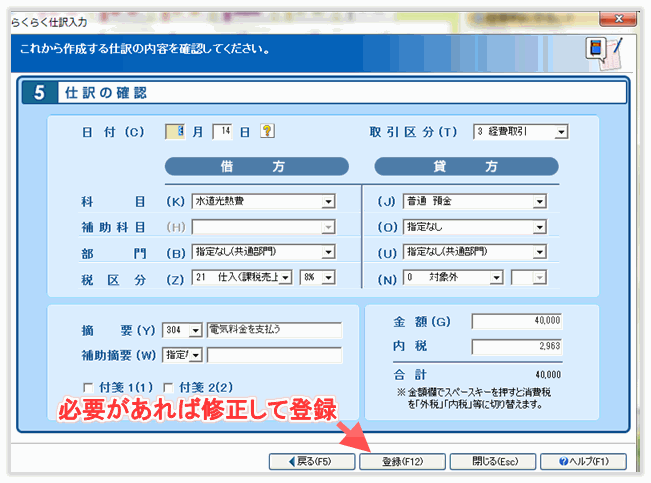Click the 借方 header pill
Image resolution: width=651 pixels, height=483 pixels.
point(257,167)
